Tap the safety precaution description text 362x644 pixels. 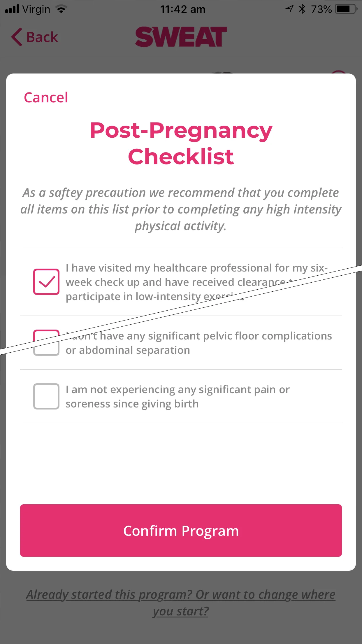[181, 209]
